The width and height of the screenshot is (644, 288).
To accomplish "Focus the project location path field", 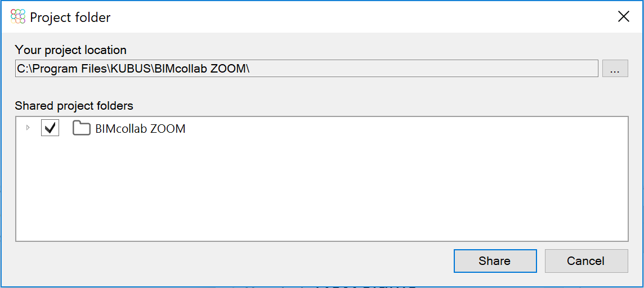I will point(306,69).
